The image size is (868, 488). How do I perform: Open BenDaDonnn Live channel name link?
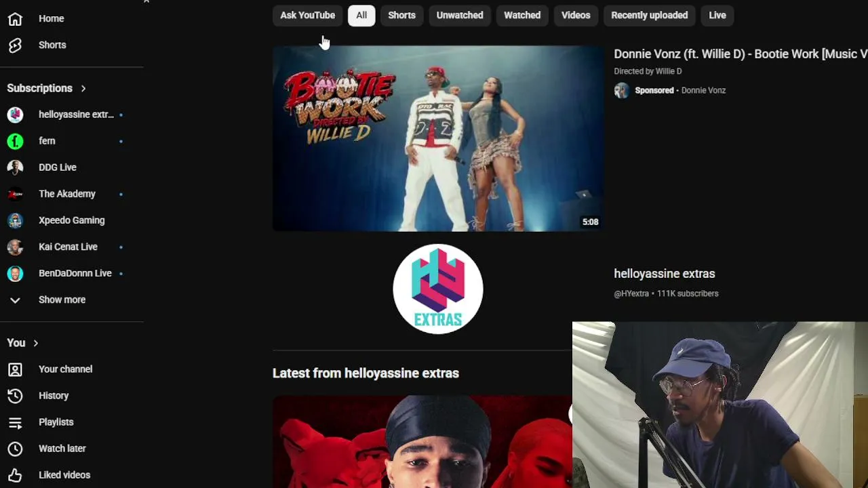[x=75, y=273]
